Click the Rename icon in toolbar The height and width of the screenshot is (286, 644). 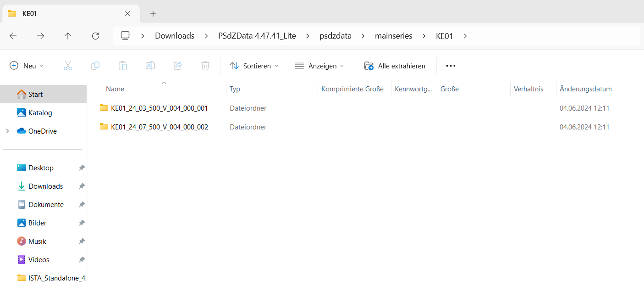[x=150, y=66]
